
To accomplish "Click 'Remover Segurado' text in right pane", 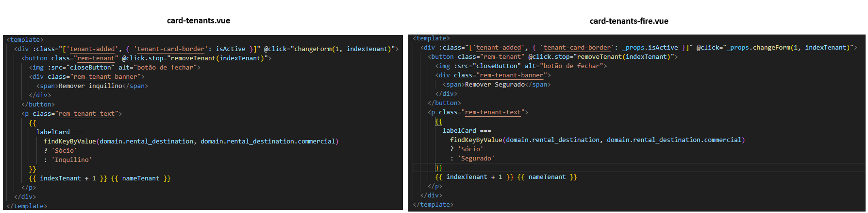I will click(x=495, y=85).
